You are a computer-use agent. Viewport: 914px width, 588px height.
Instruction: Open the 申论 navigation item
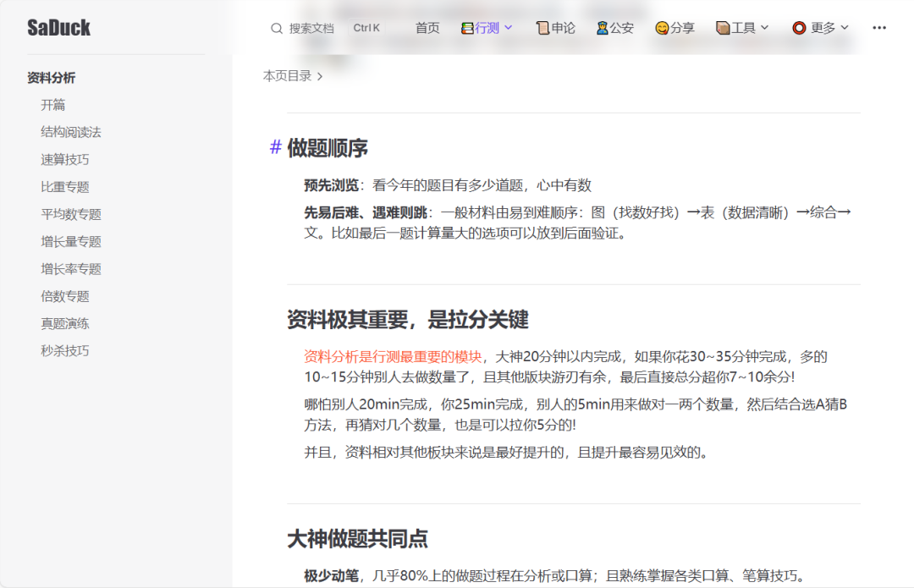[x=555, y=27]
